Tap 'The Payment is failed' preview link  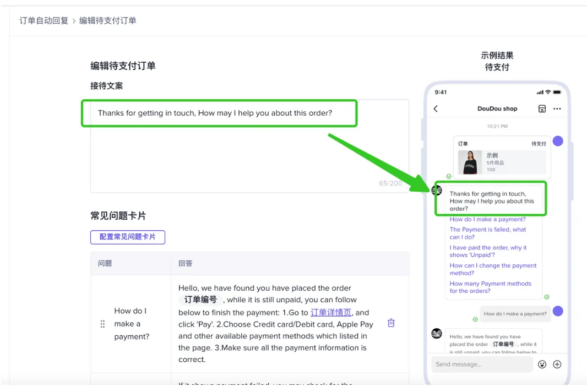click(488, 233)
